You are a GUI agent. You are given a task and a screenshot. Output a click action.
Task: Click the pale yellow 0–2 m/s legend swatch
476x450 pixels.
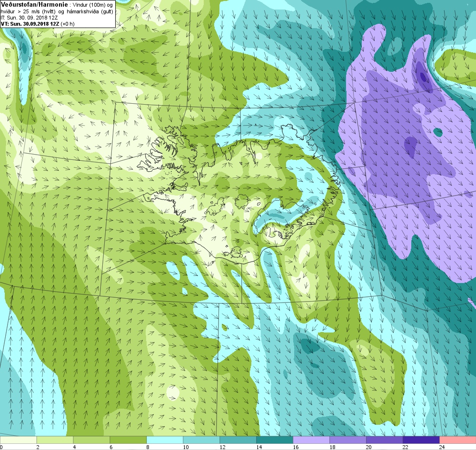coord(18,440)
